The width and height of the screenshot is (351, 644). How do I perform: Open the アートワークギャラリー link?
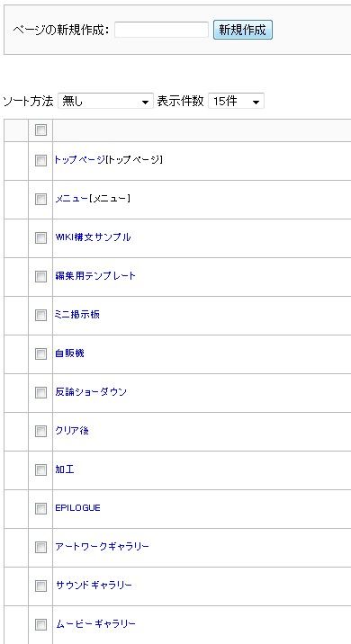[x=102, y=547]
